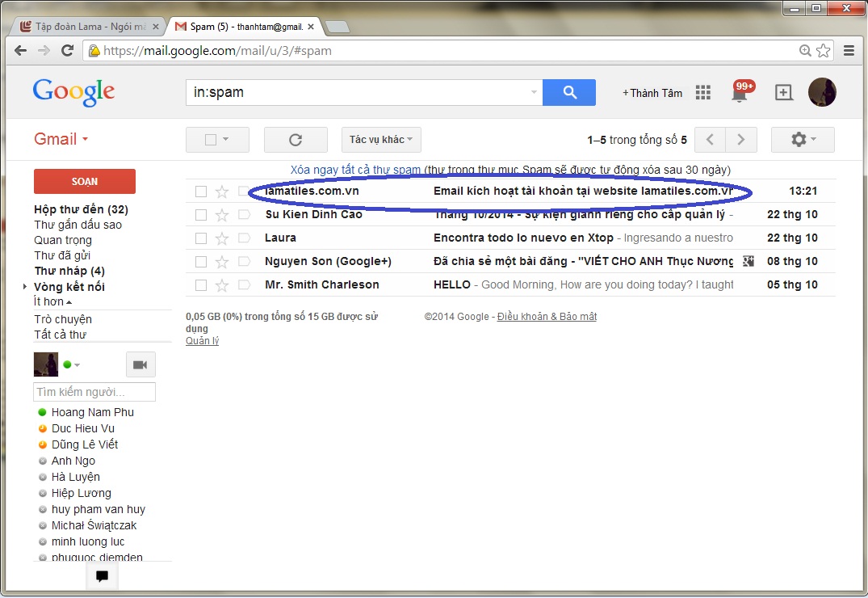868x598 pixels.
Task: Tick checkbox for Mr. Smith Charleson email
Action: [x=201, y=285]
